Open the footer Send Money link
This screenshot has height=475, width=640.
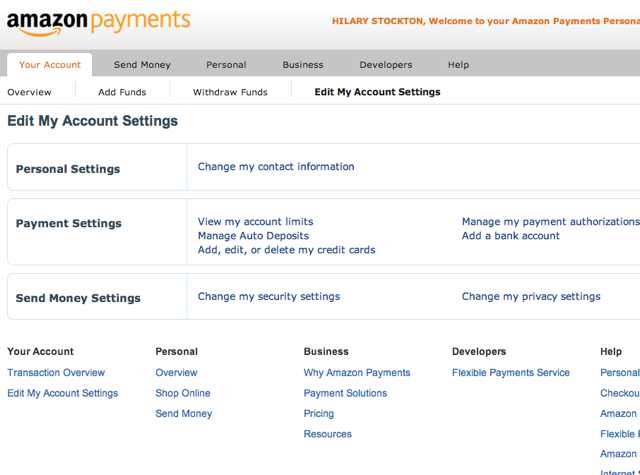point(184,413)
